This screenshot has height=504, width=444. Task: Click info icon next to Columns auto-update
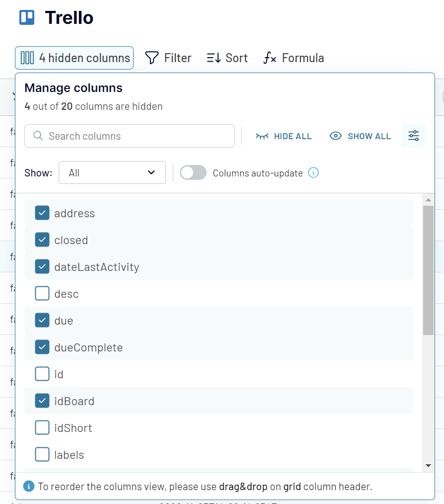click(x=313, y=172)
